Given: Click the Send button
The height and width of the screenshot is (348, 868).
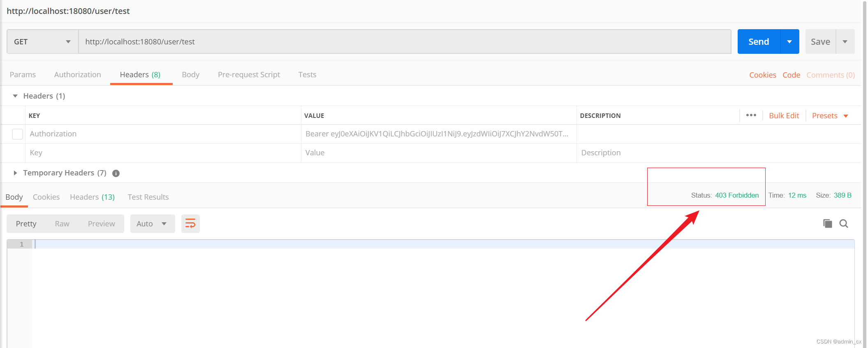Looking at the screenshot, I should [759, 41].
